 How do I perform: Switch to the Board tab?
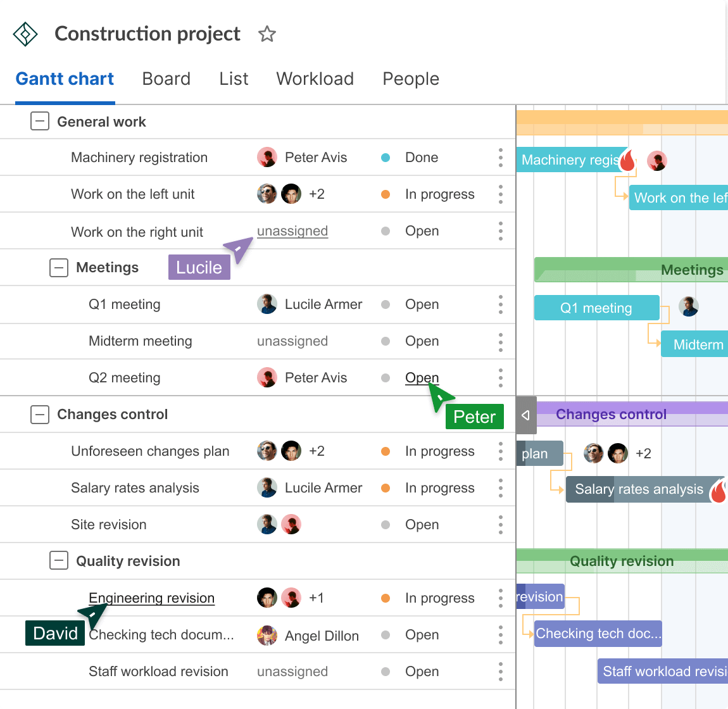click(x=166, y=78)
